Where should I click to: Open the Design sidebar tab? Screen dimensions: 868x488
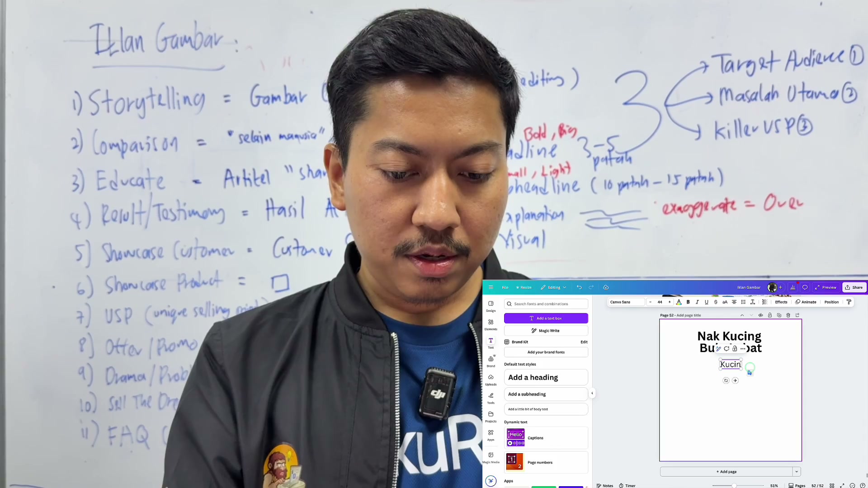(x=491, y=306)
